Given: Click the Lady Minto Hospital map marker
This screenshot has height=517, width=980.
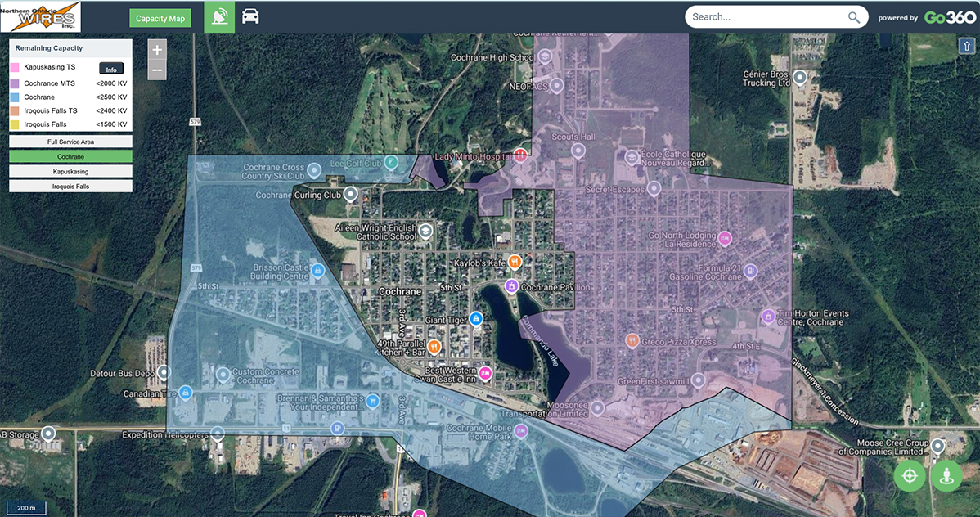Looking at the screenshot, I should pyautogui.click(x=520, y=155).
